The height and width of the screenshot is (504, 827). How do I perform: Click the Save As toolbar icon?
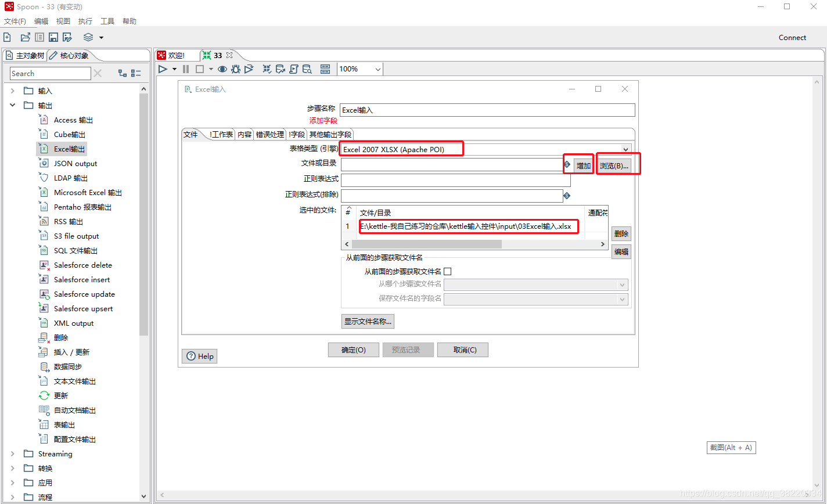(67, 37)
